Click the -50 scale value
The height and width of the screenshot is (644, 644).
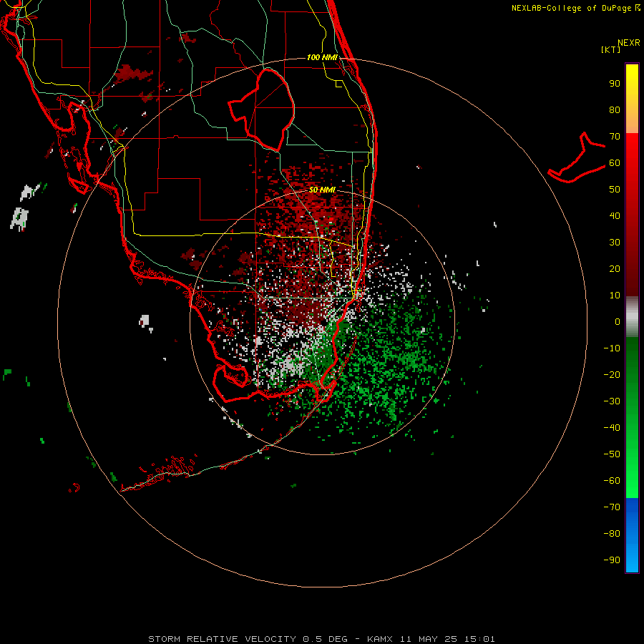coord(612,454)
